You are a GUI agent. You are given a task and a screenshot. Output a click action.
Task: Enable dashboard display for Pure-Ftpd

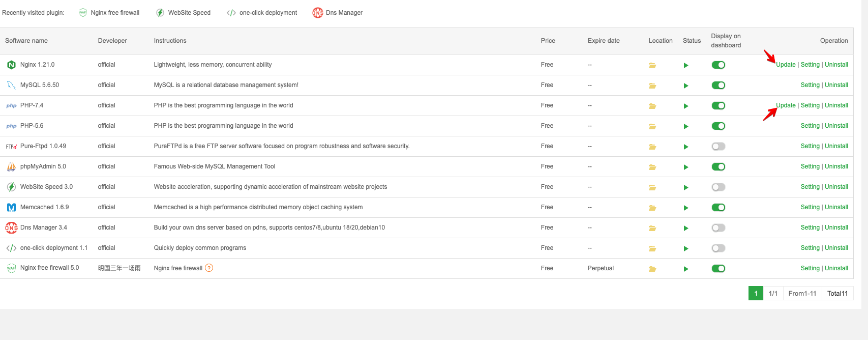(x=718, y=147)
